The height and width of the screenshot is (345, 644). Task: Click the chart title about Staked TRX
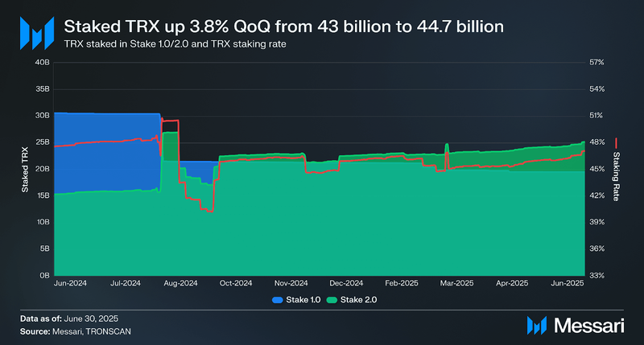click(x=284, y=27)
